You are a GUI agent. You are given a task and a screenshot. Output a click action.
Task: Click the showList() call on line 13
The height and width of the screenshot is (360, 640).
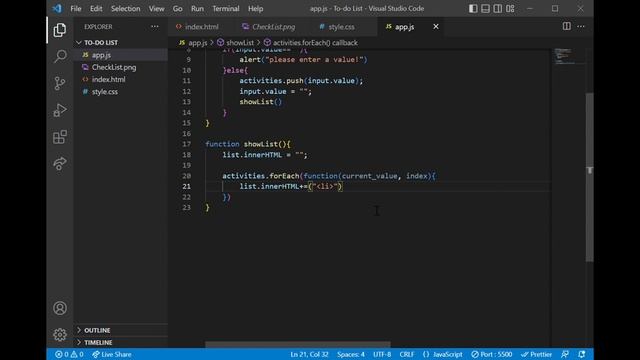click(x=260, y=102)
